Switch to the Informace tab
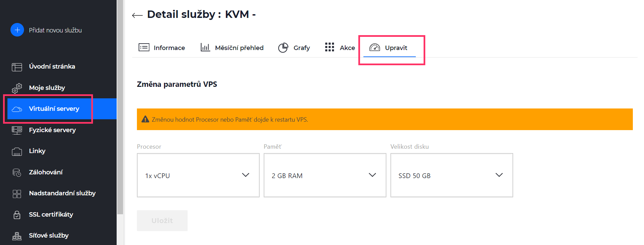Viewport: 644px width, 245px height. click(162, 48)
